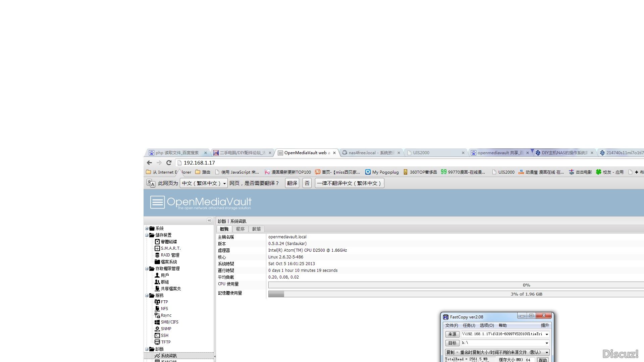
Task: Open FastCopy 选项(O) menu
Action: (x=487, y=325)
